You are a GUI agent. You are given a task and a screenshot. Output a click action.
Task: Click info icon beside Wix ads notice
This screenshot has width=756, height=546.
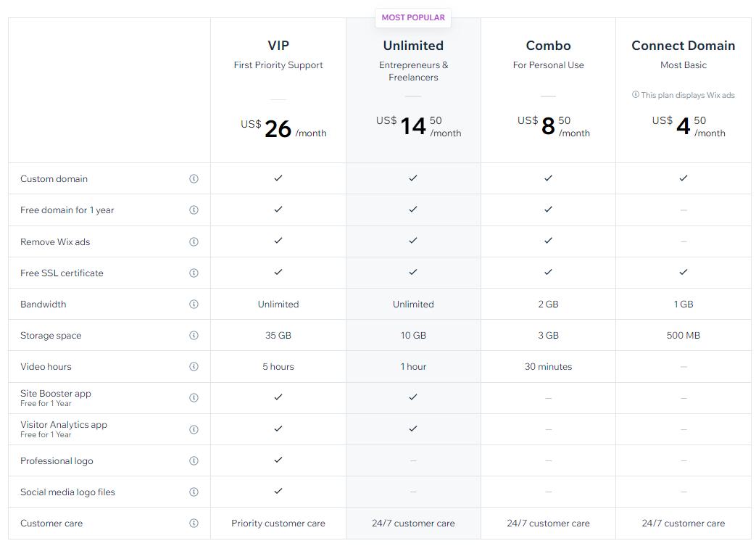click(636, 94)
